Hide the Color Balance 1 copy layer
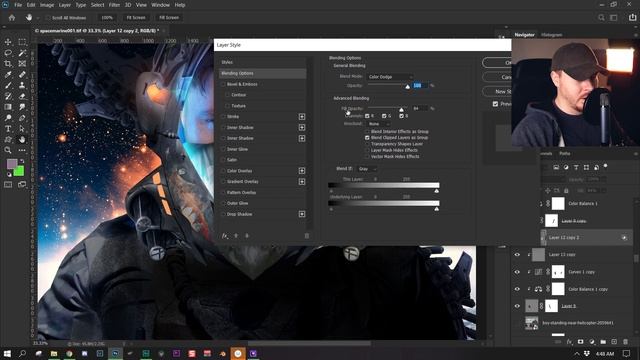 click(x=517, y=289)
